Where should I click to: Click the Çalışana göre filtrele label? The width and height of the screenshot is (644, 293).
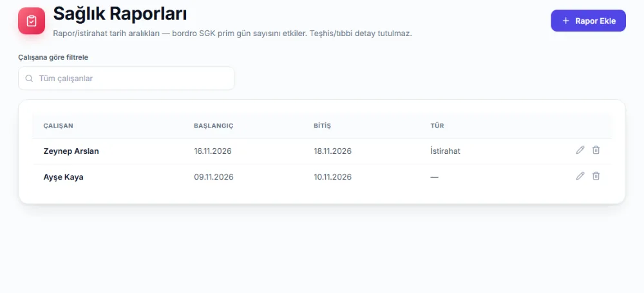pos(53,57)
